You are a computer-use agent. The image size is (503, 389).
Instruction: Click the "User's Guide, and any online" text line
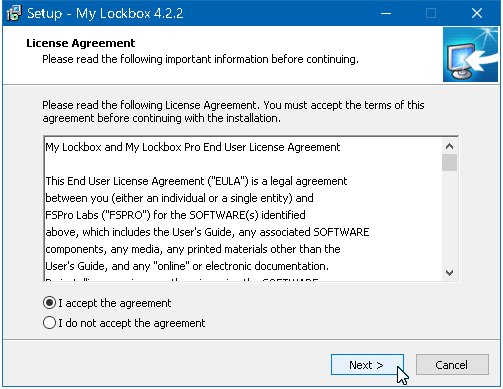point(187,266)
